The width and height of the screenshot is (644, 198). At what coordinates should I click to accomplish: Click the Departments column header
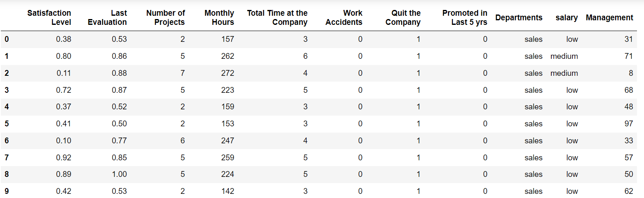519,17
